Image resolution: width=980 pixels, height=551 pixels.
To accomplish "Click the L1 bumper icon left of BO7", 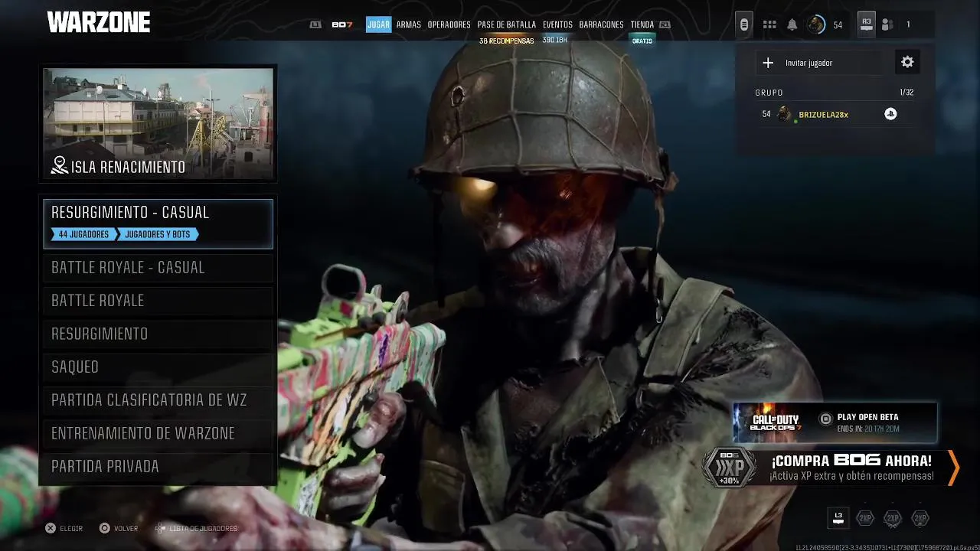I will [x=315, y=24].
